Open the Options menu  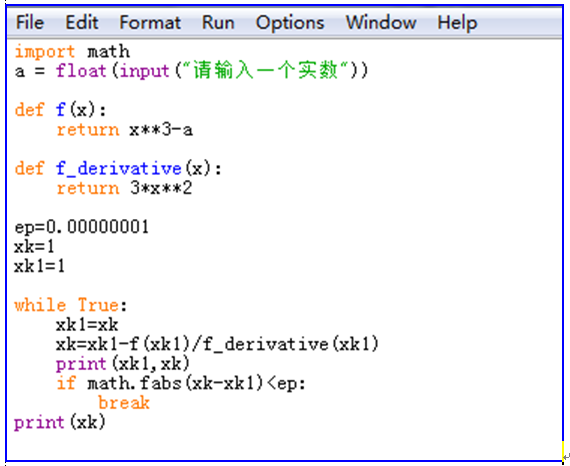click(x=290, y=23)
